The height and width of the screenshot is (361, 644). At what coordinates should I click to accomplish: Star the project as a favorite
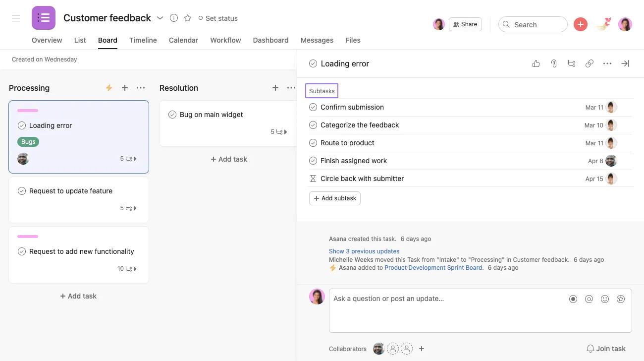click(188, 17)
